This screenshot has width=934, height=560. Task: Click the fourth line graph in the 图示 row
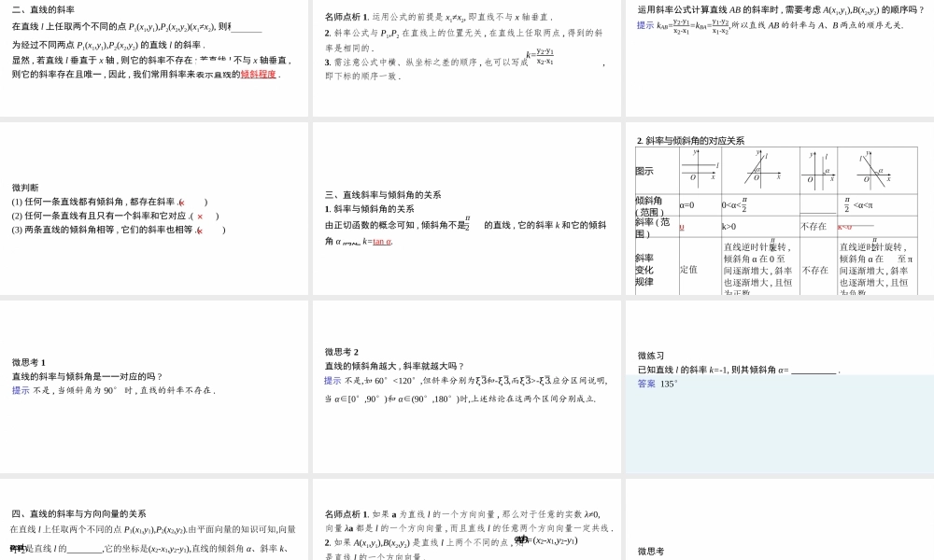click(875, 168)
